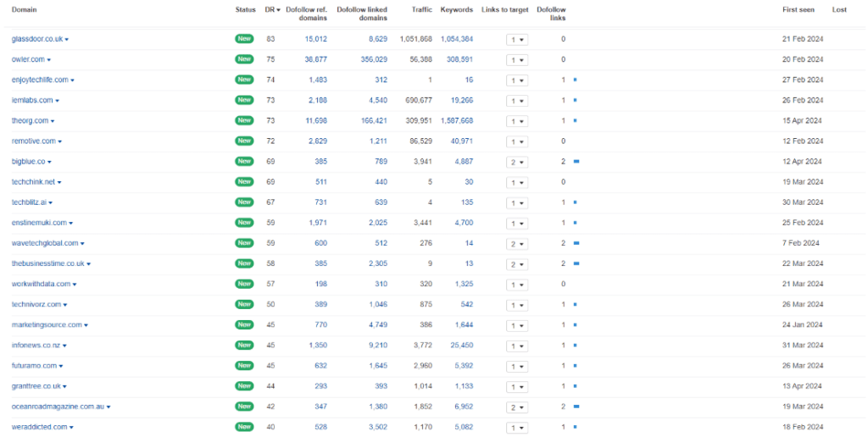This screenshot has height=437, width=868.
Task: Select first seen date 24 Jan 2024
Action: tap(803, 325)
